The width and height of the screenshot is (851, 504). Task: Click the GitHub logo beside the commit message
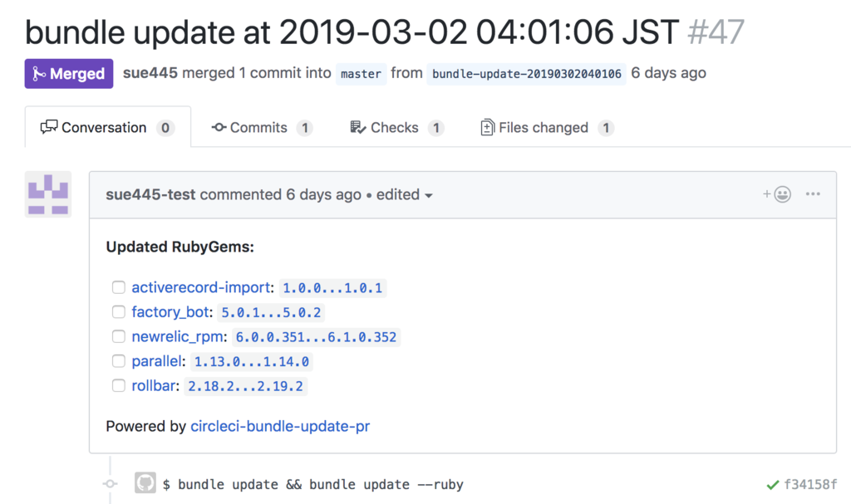(x=145, y=483)
